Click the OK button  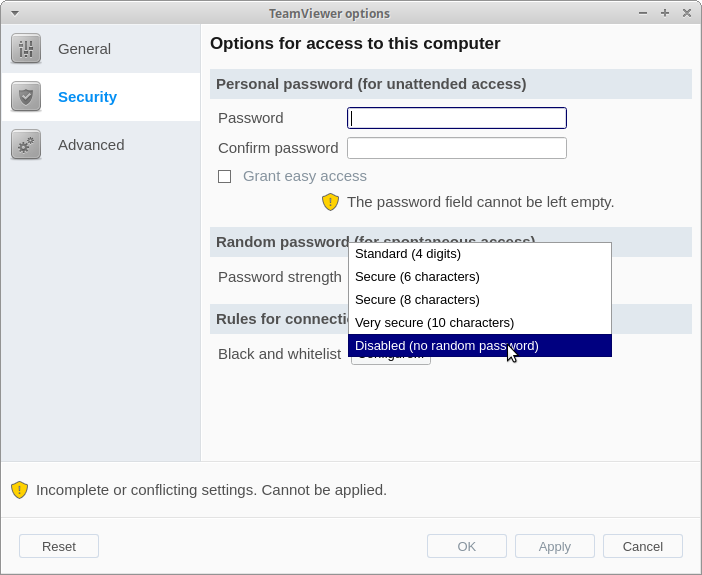(x=467, y=546)
